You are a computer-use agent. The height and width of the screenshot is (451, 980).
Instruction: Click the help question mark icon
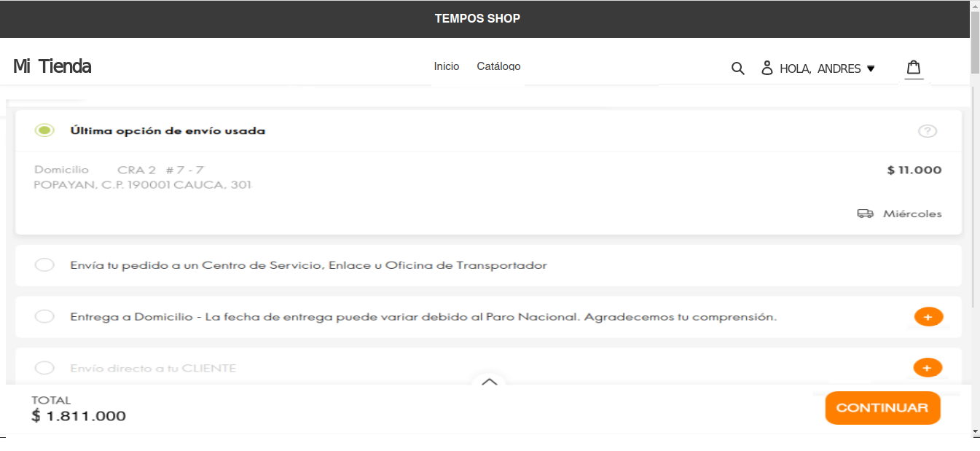[927, 131]
